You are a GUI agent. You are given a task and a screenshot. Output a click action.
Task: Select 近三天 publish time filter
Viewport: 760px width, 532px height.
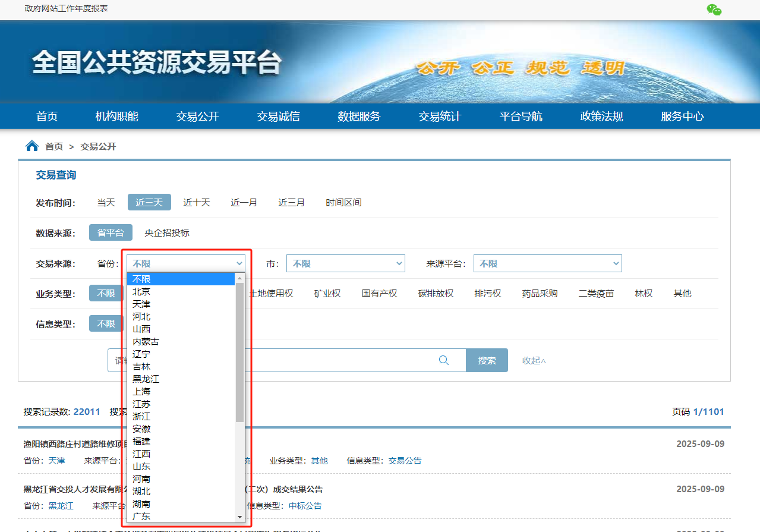pyautogui.click(x=149, y=202)
